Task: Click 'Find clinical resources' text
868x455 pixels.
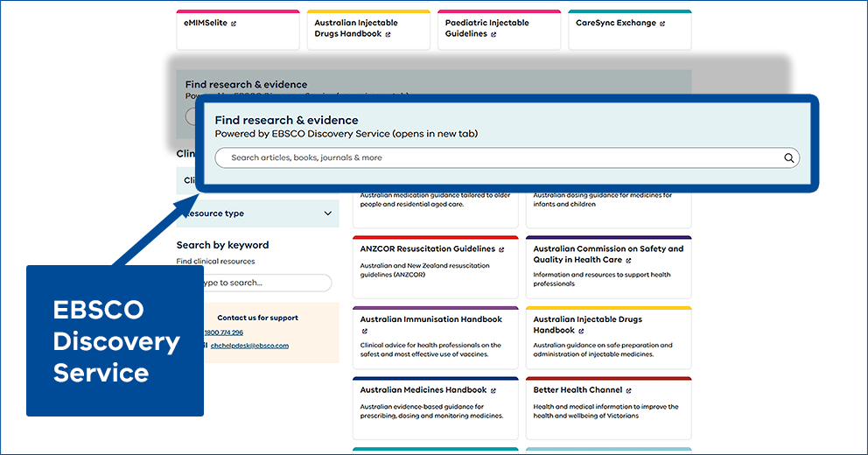Action: (216, 262)
